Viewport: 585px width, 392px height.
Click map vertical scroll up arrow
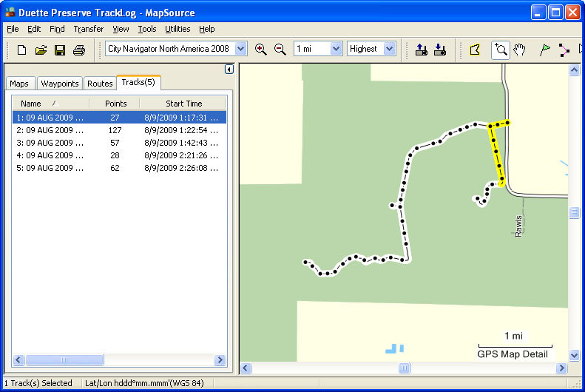(574, 70)
